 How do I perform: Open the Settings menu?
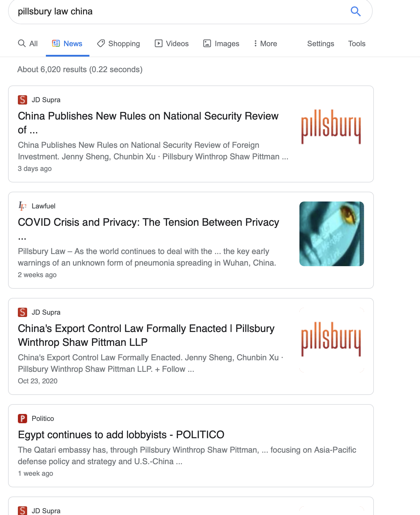pos(320,44)
